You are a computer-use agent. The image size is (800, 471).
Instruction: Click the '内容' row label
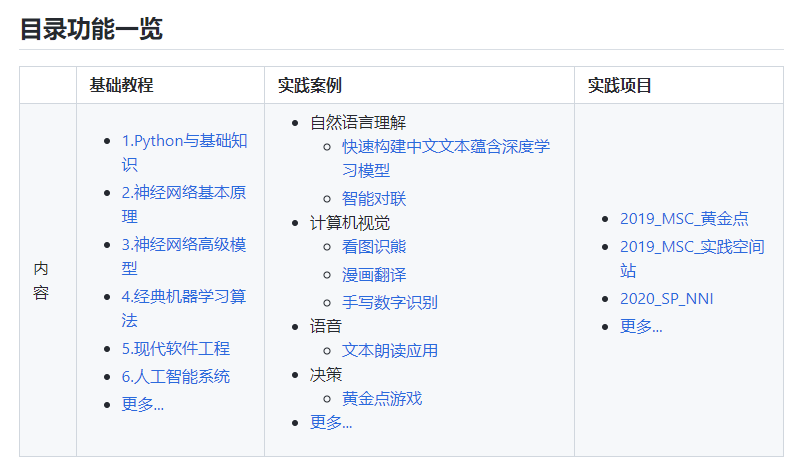tap(41, 281)
